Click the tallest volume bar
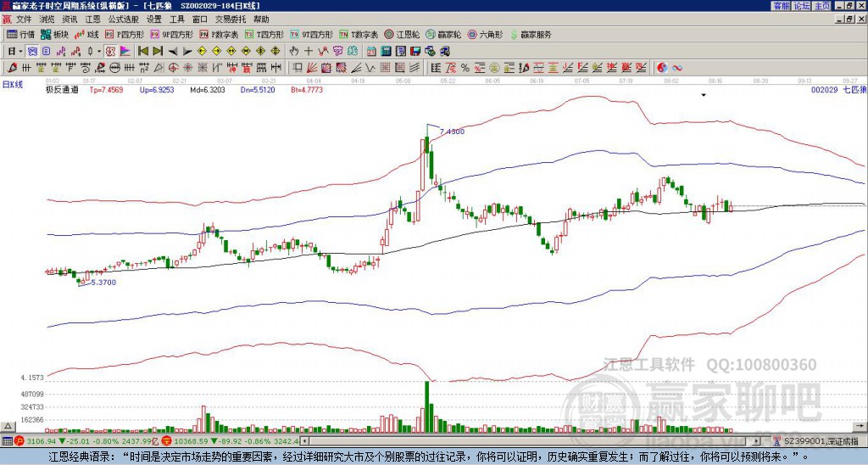The image size is (868, 465). (x=427, y=406)
